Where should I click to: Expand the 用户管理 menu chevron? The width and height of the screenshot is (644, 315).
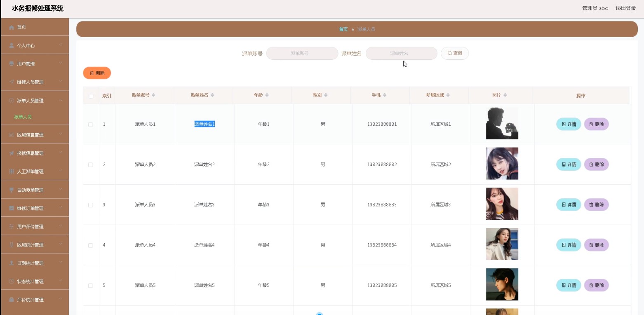pos(60,63)
